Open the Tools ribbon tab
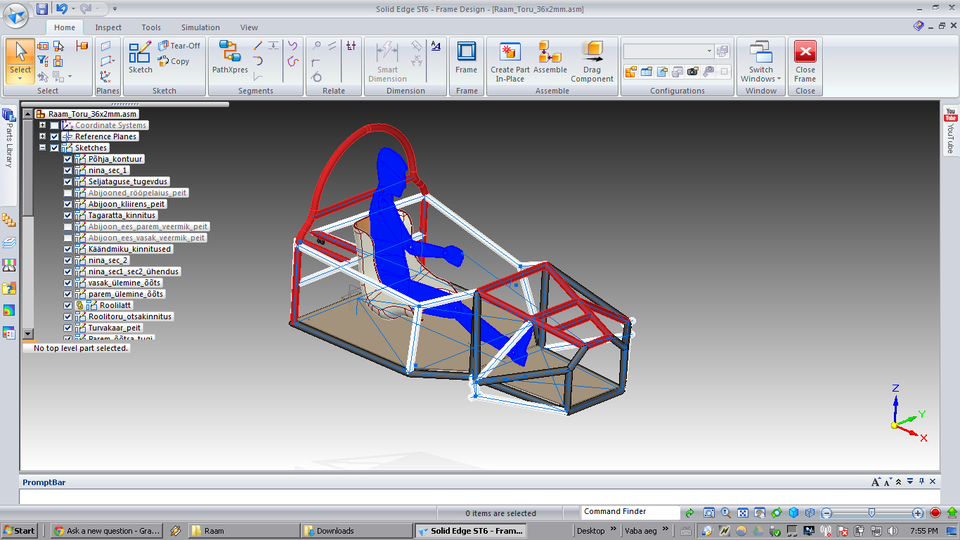 [151, 27]
